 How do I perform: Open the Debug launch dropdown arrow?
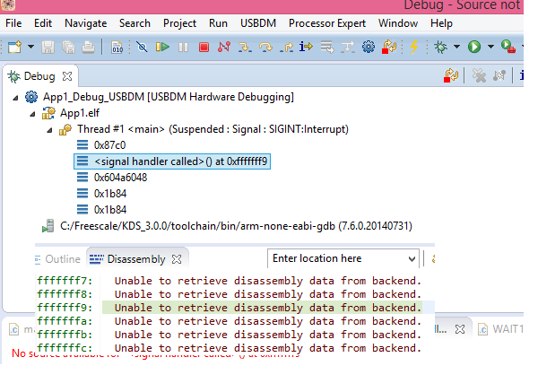[456, 47]
